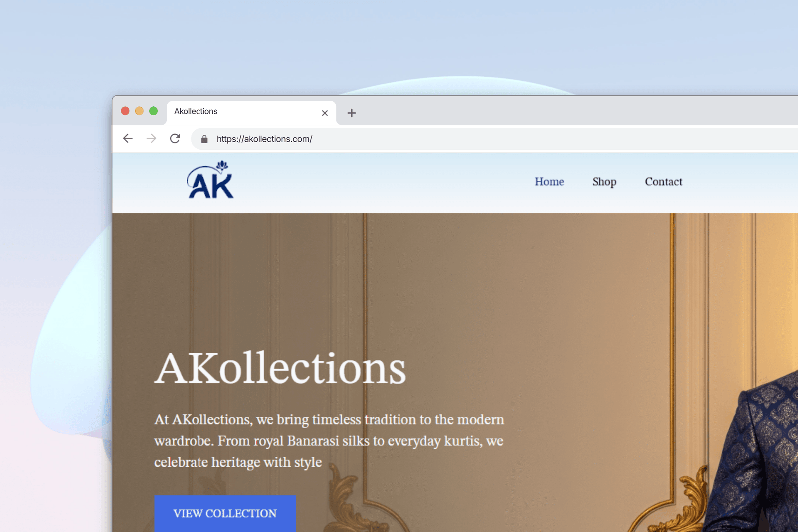Go back using the browser back arrow
The height and width of the screenshot is (532, 798).
pos(128,138)
